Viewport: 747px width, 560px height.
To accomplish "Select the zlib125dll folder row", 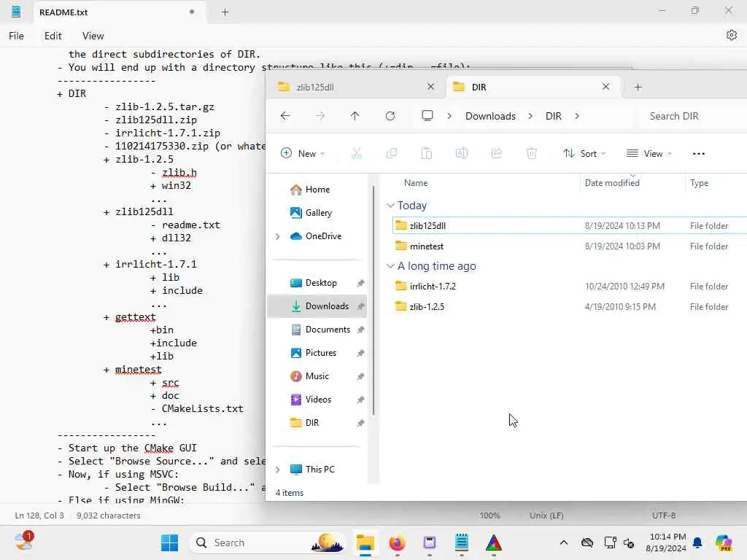I will tap(569, 226).
